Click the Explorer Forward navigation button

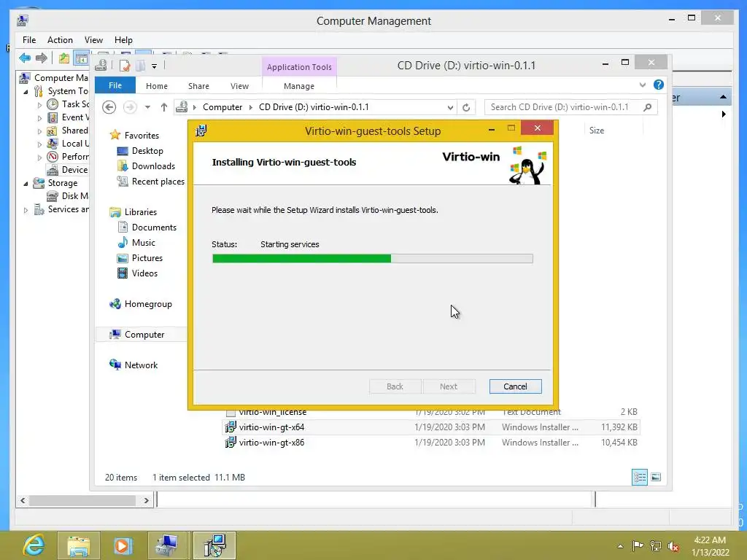coord(130,107)
